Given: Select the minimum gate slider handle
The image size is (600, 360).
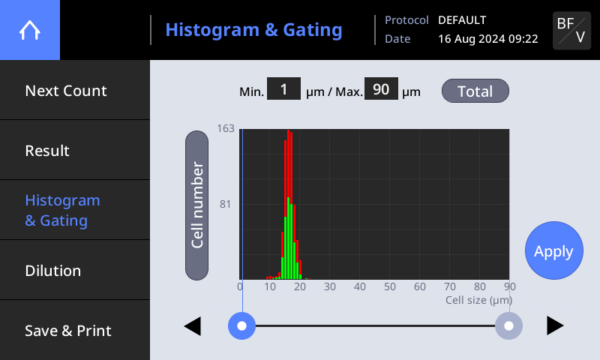Looking at the screenshot, I should (242, 326).
